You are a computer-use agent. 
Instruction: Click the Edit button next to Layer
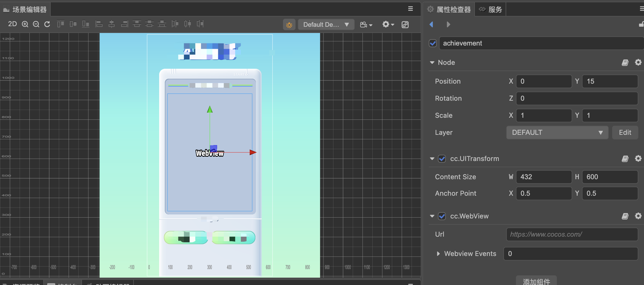pyautogui.click(x=625, y=133)
